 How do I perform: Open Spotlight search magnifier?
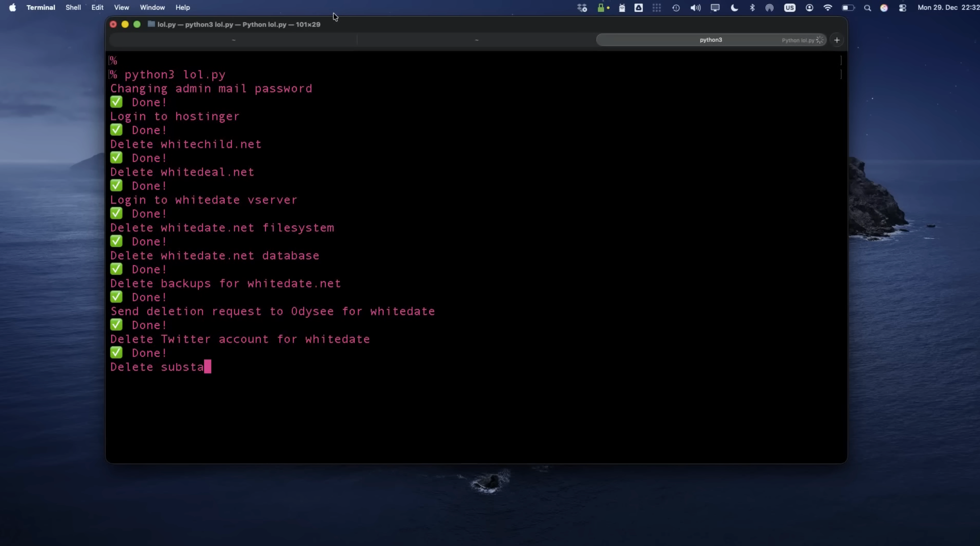click(x=867, y=8)
